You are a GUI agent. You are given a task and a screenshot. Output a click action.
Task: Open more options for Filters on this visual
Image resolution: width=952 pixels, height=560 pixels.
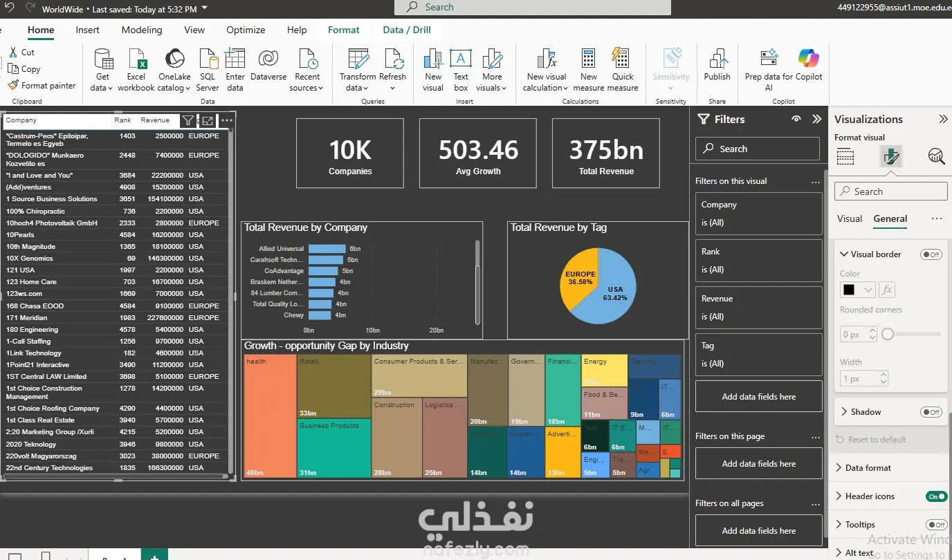[816, 182]
